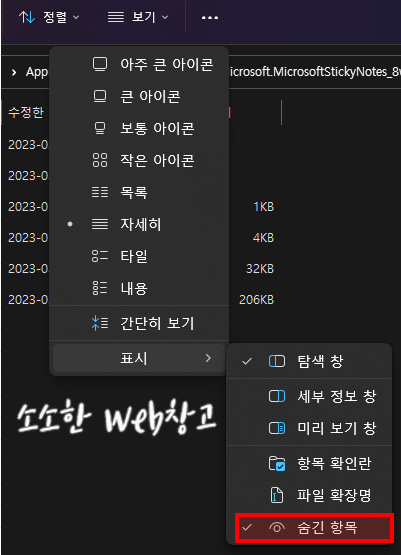Choose 보통 아이콘 view
The image size is (401, 555).
click(139, 128)
